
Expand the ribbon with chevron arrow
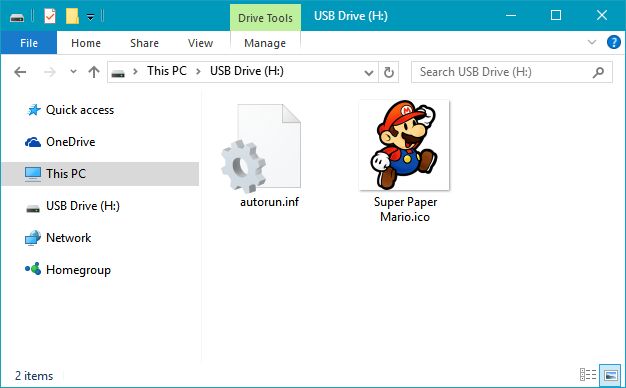pyautogui.click(x=592, y=42)
